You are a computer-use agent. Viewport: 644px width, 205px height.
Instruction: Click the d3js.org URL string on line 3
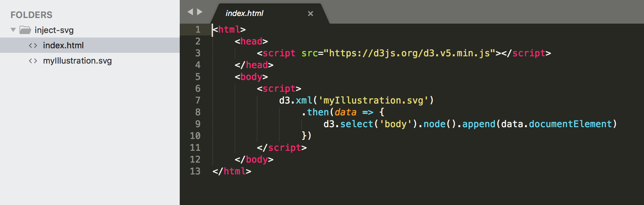[x=409, y=53]
